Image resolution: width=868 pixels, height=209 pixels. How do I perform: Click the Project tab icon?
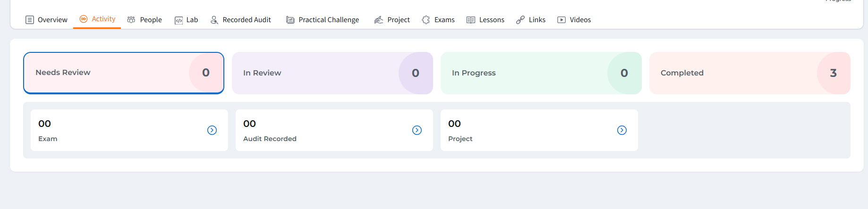click(x=379, y=20)
